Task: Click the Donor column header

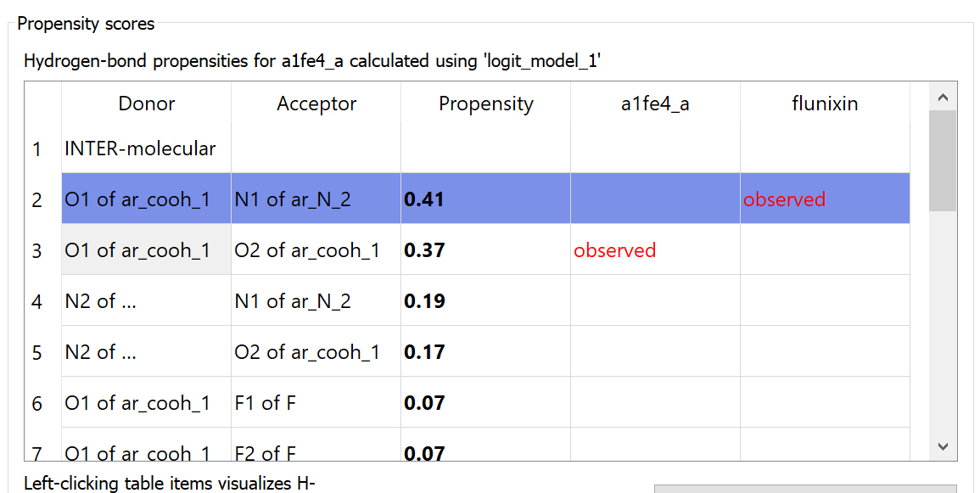Action: coord(146,104)
